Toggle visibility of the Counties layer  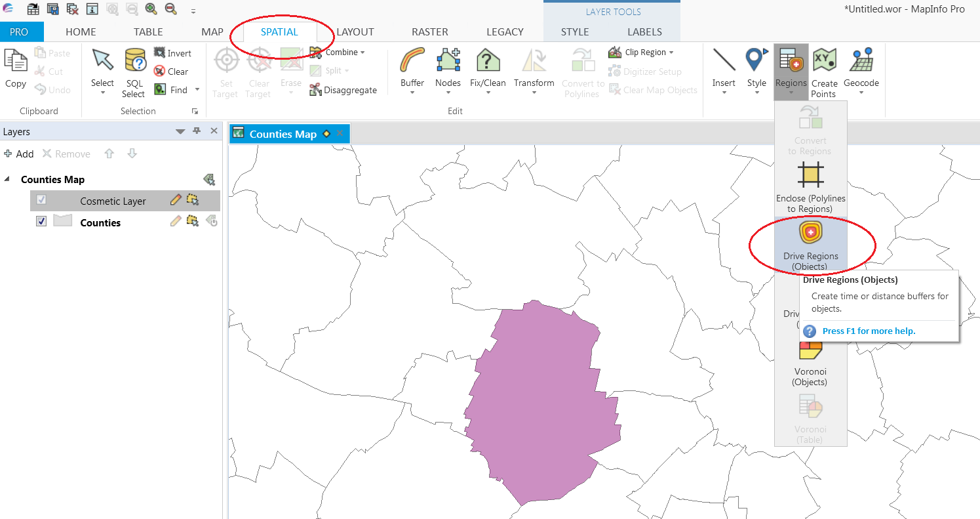[x=41, y=221]
